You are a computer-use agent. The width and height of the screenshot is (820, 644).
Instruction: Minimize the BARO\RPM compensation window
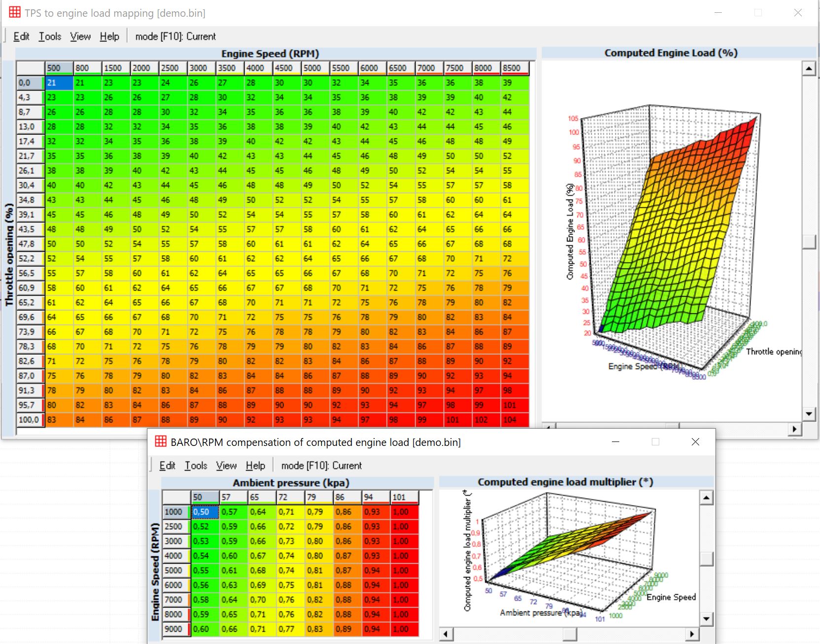615,442
